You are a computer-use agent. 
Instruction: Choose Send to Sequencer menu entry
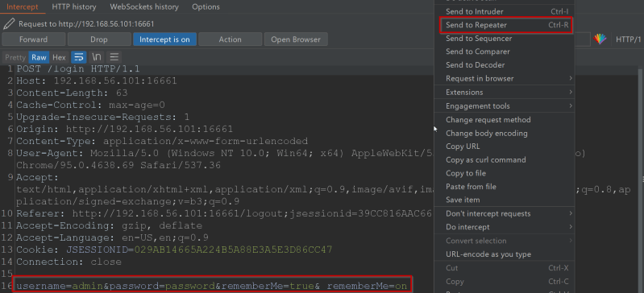point(505,39)
